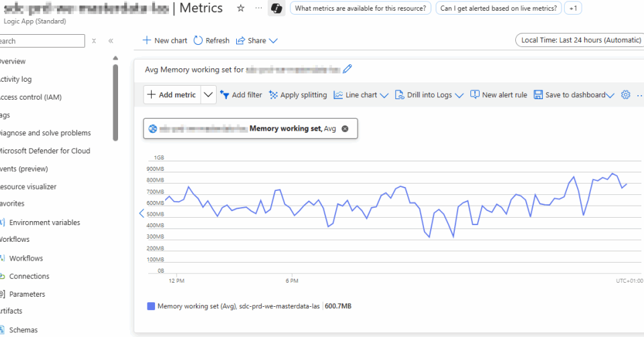The image size is (644, 337).
Task: Open chart settings gear icon
Action: pos(625,94)
